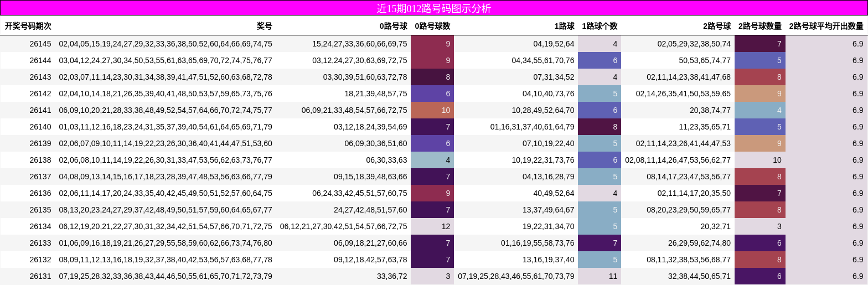
Task: Click the 2路号球数量 value 9 in row 26142
Action: (760, 94)
